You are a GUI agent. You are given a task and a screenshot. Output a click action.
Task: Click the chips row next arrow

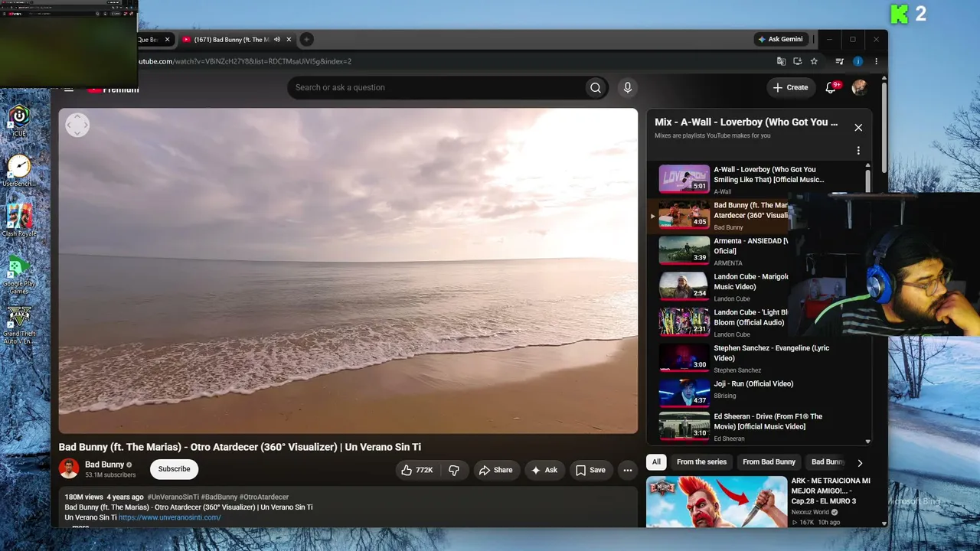click(x=860, y=462)
